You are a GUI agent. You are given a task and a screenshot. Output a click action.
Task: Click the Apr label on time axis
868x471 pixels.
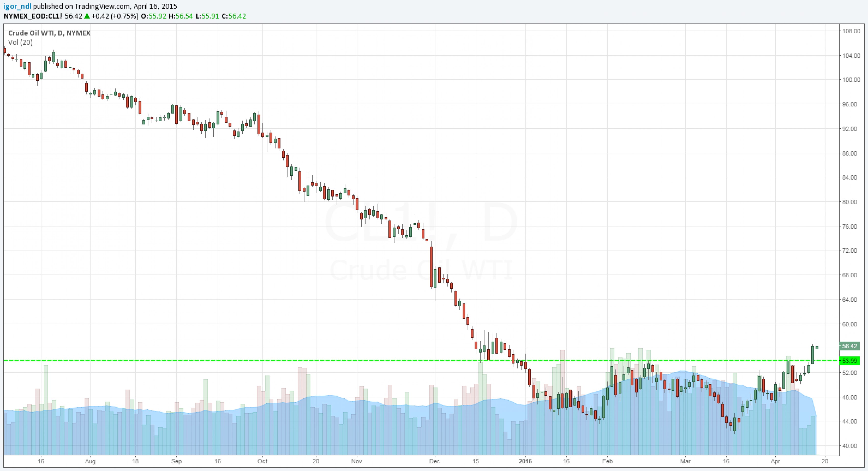tap(775, 461)
